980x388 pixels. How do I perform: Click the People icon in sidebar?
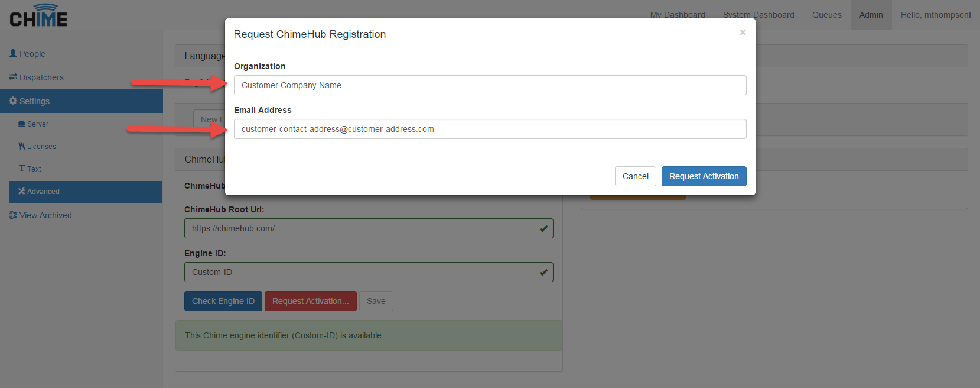13,53
